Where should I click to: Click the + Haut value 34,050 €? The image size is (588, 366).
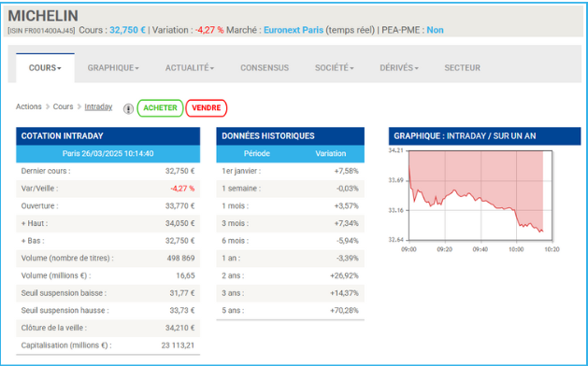click(x=180, y=223)
